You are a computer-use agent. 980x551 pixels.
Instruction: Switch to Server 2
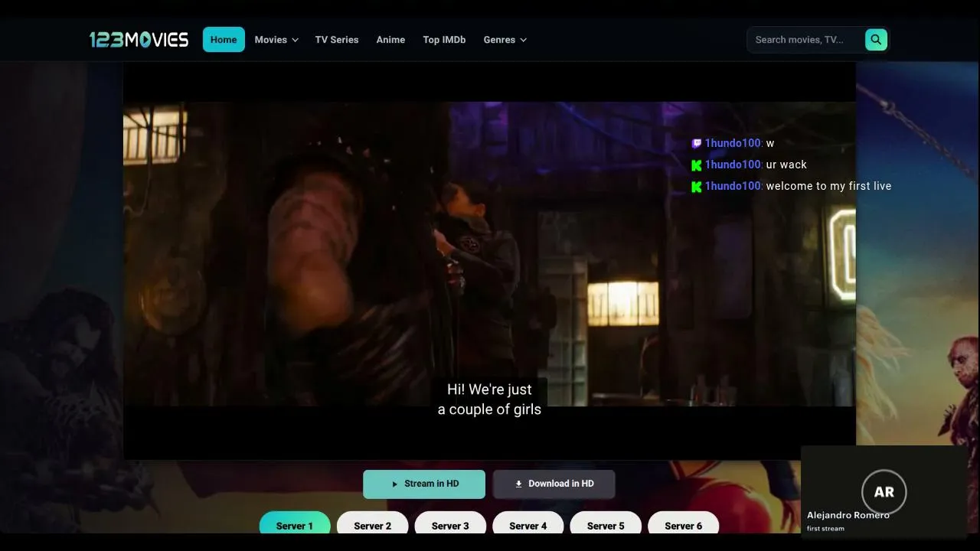[373, 523]
